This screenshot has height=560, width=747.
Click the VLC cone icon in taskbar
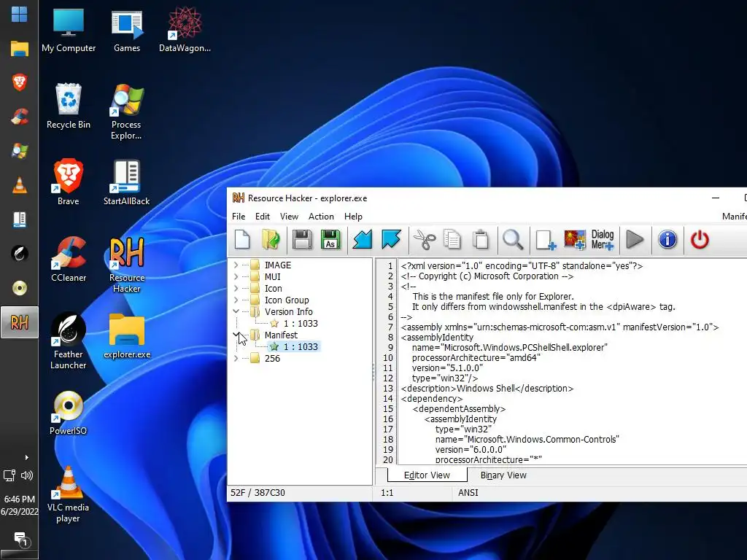coord(19,185)
